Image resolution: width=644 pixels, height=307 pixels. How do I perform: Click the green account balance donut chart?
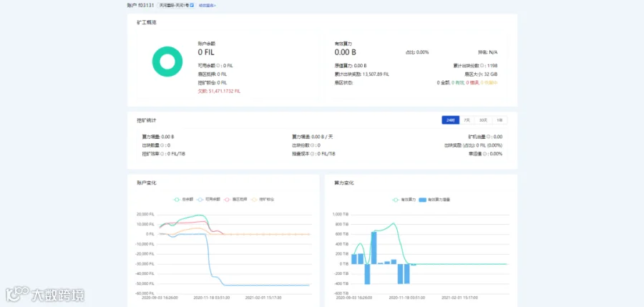[x=167, y=62]
